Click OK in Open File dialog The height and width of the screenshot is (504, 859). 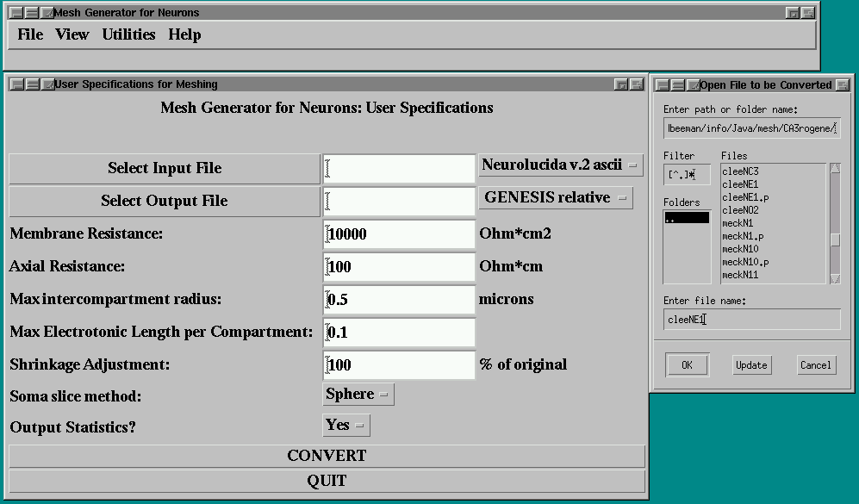[x=687, y=365]
